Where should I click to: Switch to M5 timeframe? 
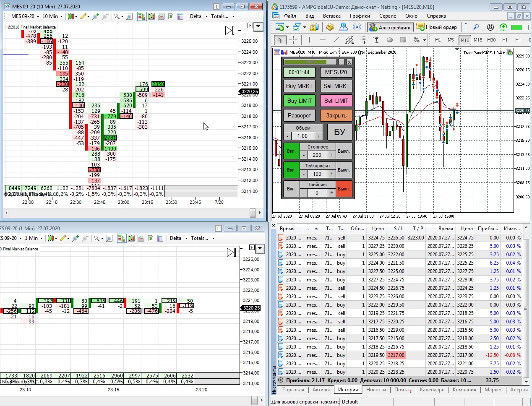click(451, 40)
